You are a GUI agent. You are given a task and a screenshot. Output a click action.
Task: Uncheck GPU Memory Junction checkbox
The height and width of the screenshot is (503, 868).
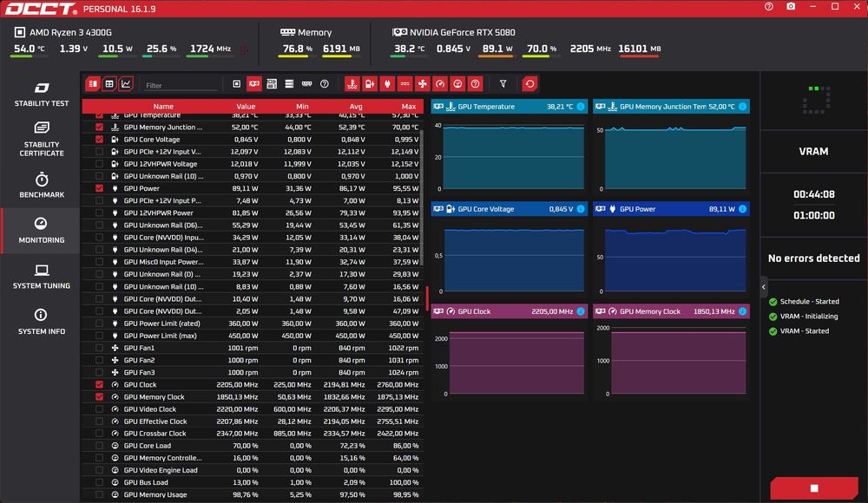click(x=99, y=127)
